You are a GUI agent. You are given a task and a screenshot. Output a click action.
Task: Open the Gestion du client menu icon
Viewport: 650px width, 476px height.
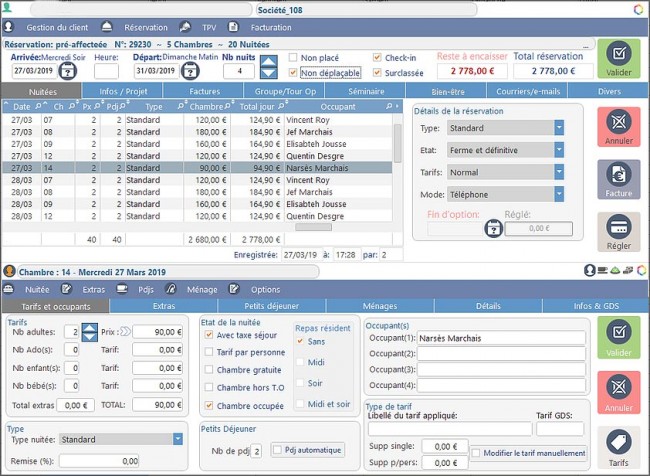[x=9, y=27]
